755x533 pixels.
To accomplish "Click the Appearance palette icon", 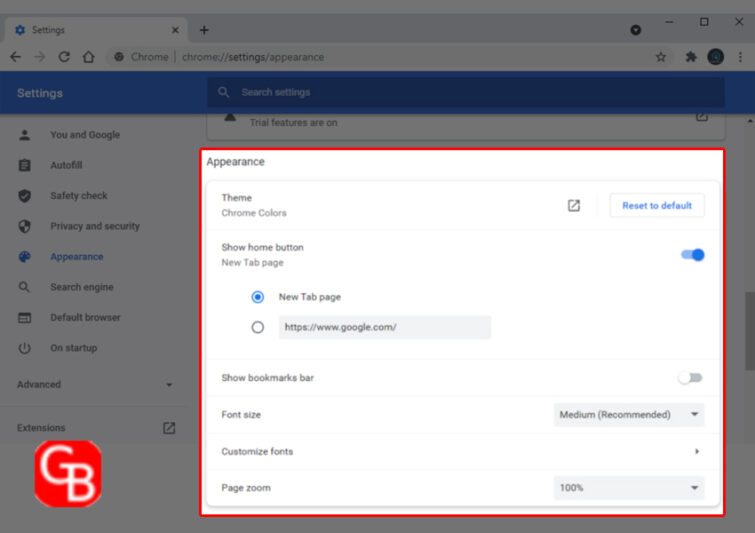I will pyautogui.click(x=25, y=257).
